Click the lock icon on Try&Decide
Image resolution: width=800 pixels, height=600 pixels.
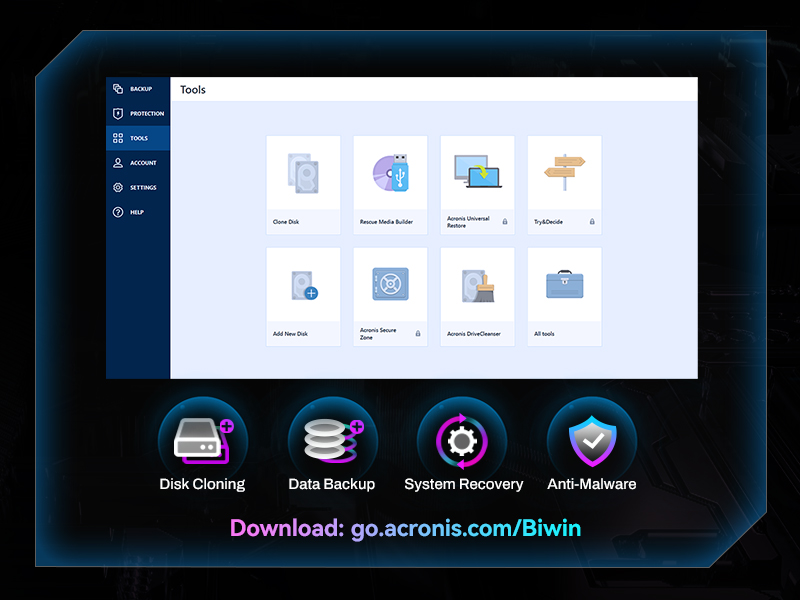pyautogui.click(x=592, y=221)
